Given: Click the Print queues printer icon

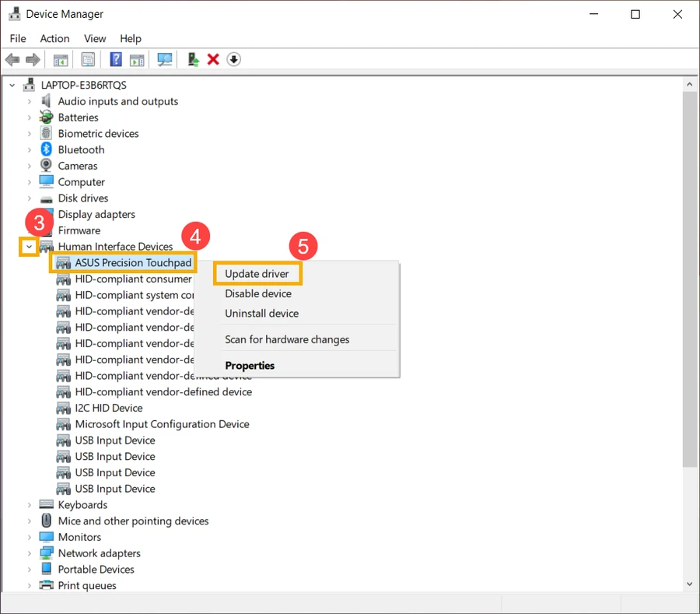Looking at the screenshot, I should pyautogui.click(x=46, y=585).
